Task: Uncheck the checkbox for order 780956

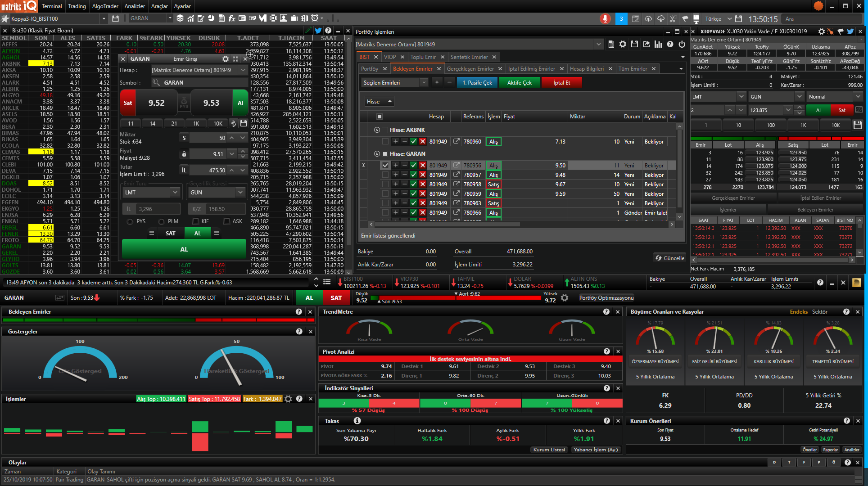Action: tap(385, 165)
